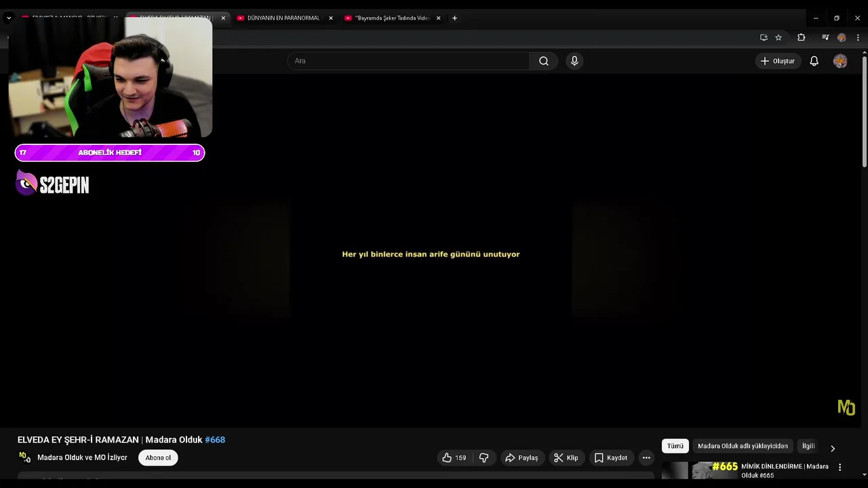The image size is (868, 488).
Task: Start voice search with the microphone icon
Action: tap(574, 61)
